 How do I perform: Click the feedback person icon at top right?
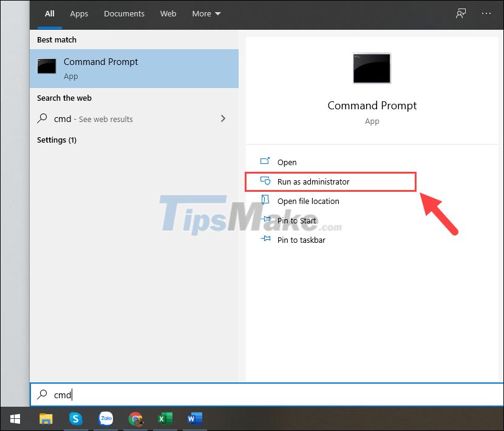(x=461, y=13)
